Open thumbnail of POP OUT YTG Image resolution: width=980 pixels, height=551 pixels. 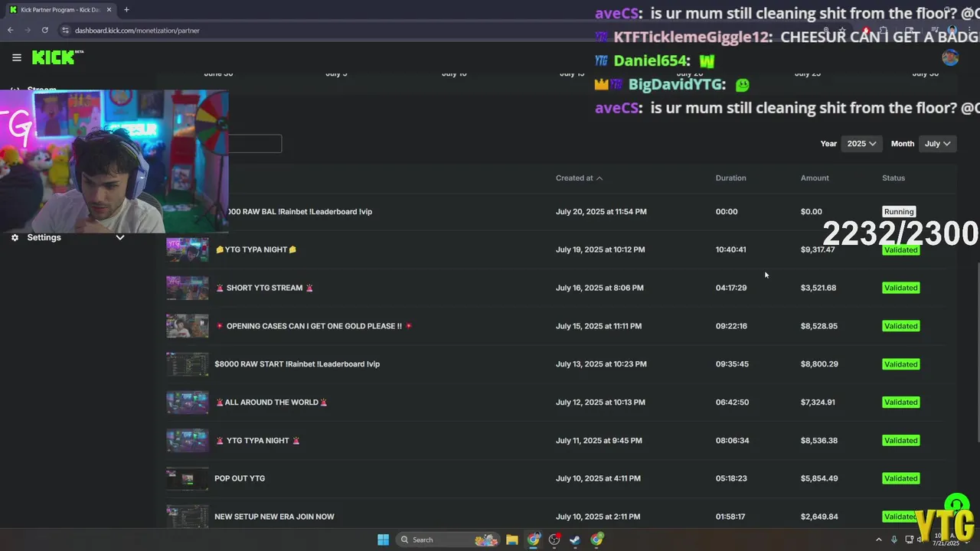[188, 479]
